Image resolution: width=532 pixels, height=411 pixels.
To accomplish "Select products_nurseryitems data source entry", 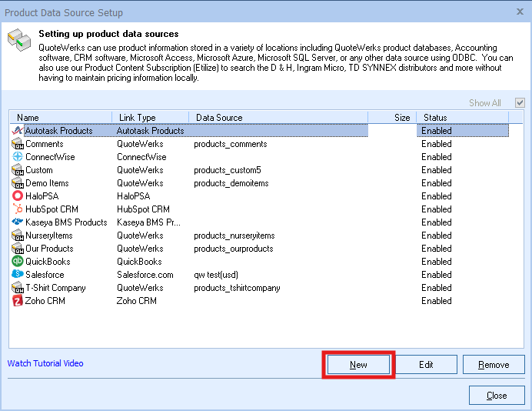I will click(234, 236).
